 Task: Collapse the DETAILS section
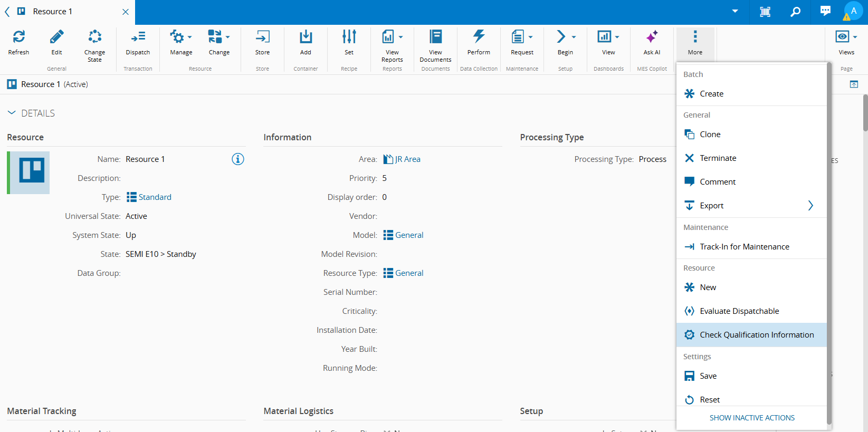[12, 113]
